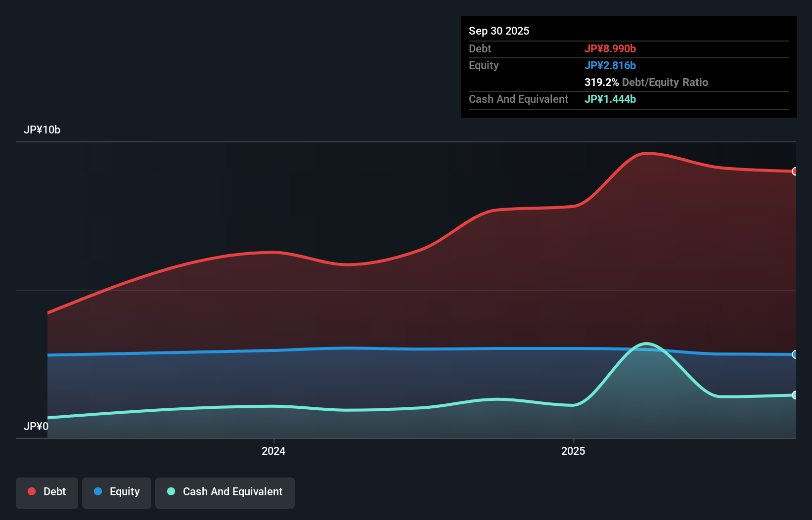This screenshot has height=520, width=812.
Task: Click the 319.2% Debt/Equity Ratio text
Action: pos(646,82)
